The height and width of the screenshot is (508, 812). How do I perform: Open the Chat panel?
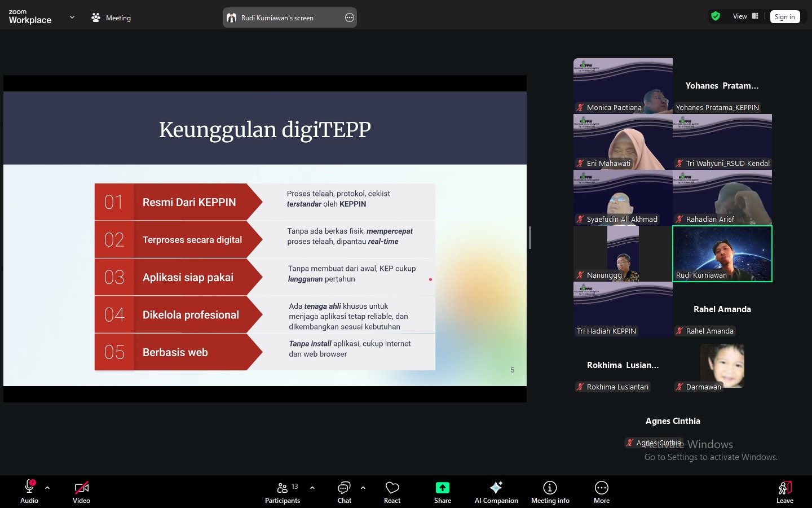[x=344, y=492]
